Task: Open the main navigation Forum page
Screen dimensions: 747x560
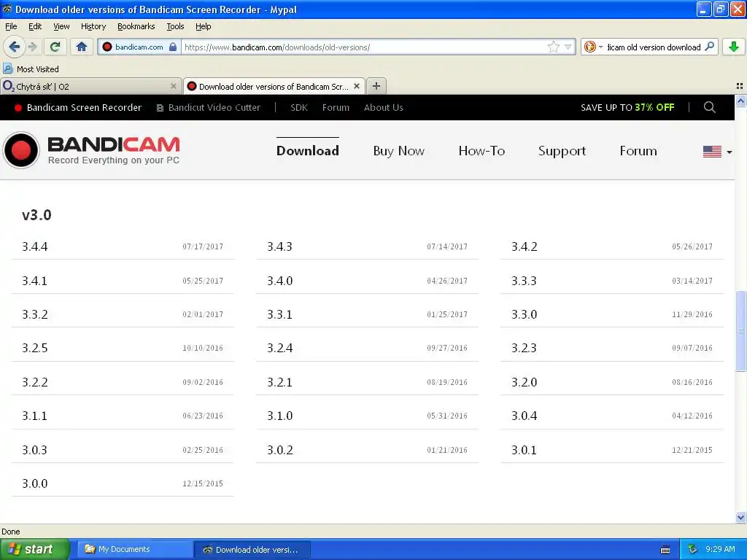Action: tap(638, 151)
